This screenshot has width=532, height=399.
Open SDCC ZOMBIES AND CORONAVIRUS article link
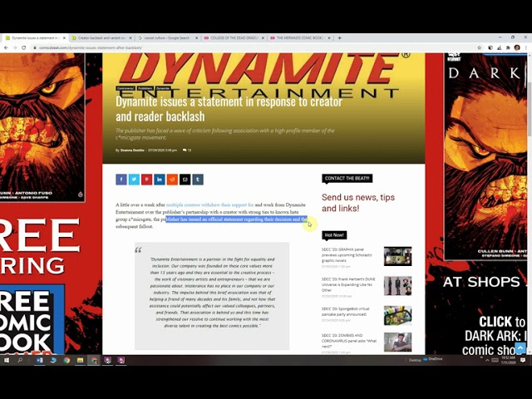[351, 338]
